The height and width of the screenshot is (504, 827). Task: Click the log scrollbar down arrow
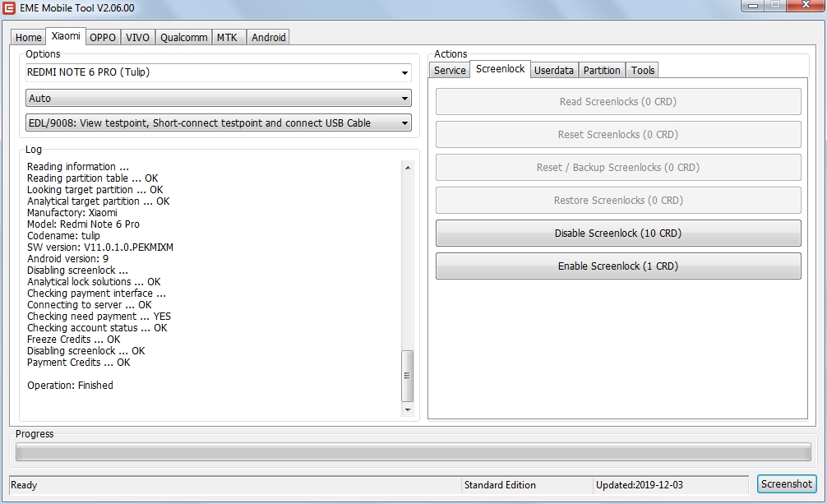click(408, 410)
